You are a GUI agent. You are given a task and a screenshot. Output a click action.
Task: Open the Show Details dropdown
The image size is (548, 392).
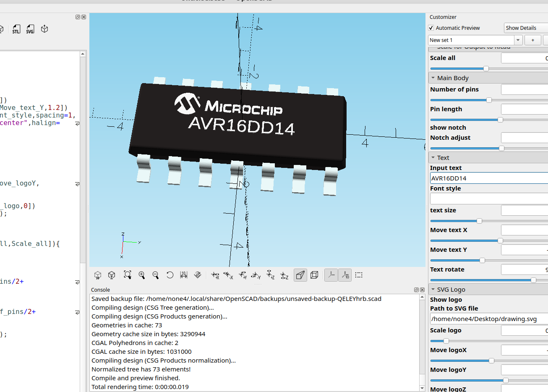(526, 28)
